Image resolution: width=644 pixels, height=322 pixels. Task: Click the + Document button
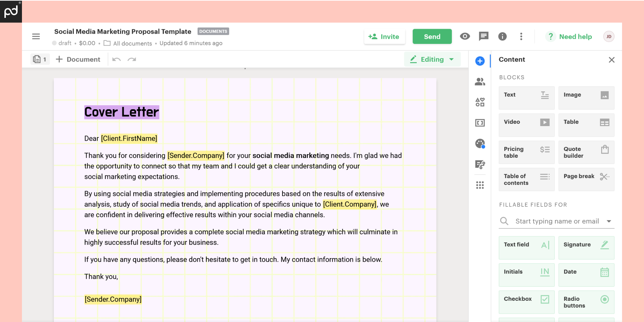click(x=78, y=59)
